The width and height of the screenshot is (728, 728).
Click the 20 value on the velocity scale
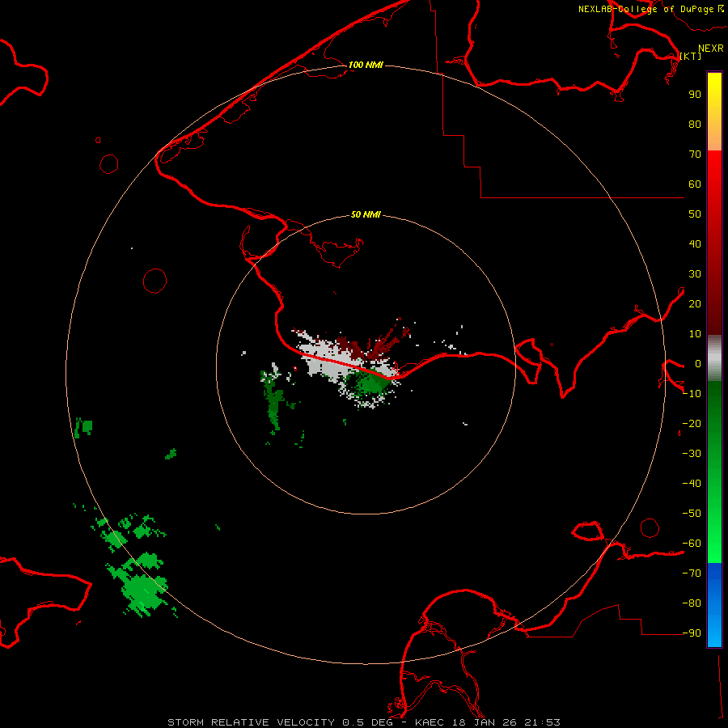pos(695,303)
